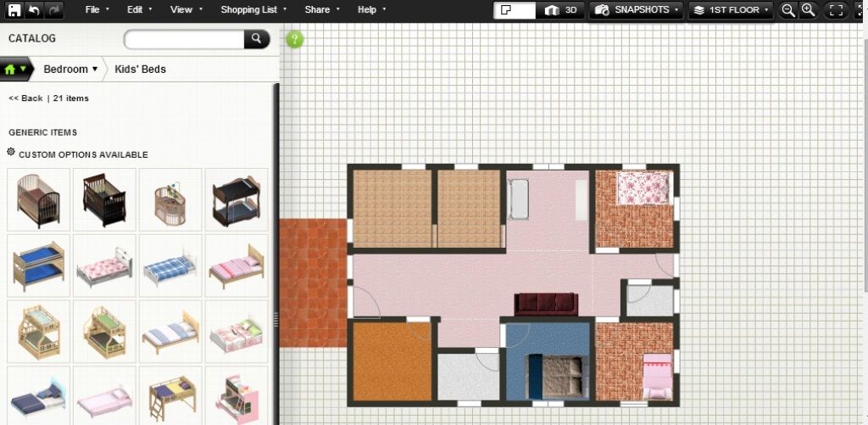
Task: Select the red tiled patio area
Action: 313,282
